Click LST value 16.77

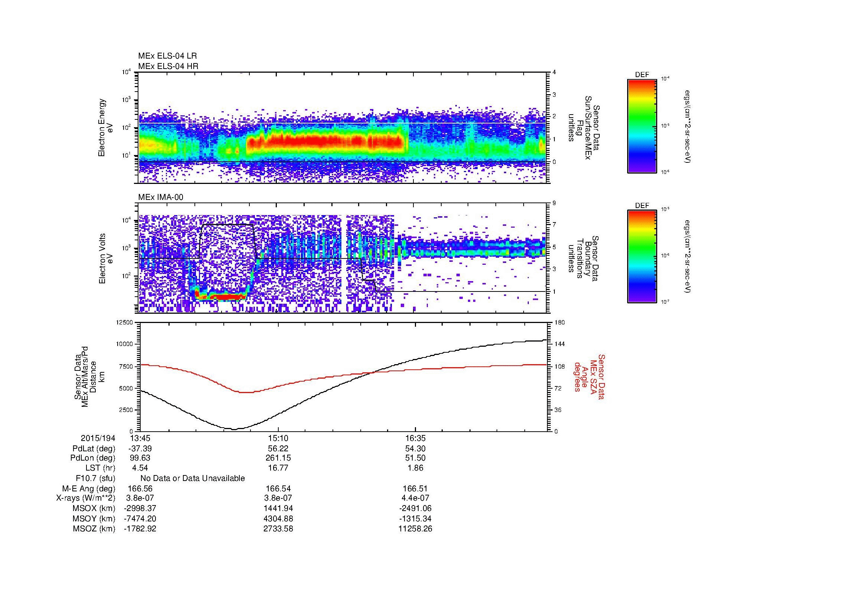coord(278,468)
